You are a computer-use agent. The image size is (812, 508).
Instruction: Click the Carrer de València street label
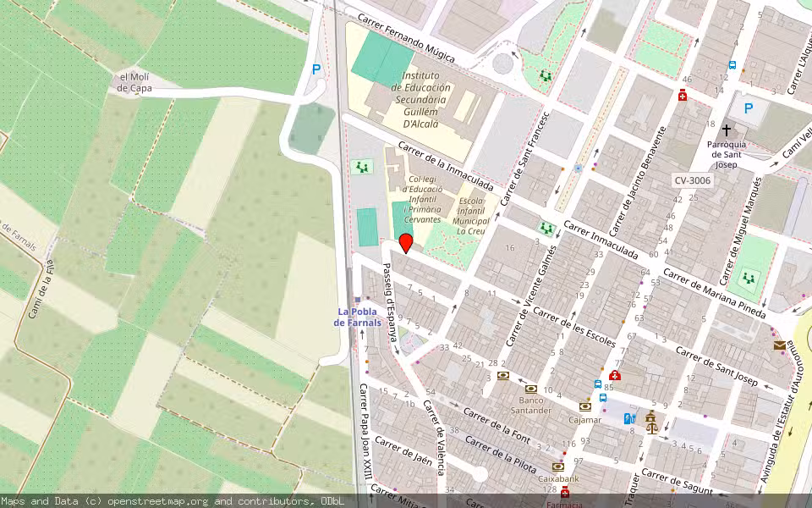coord(434,438)
